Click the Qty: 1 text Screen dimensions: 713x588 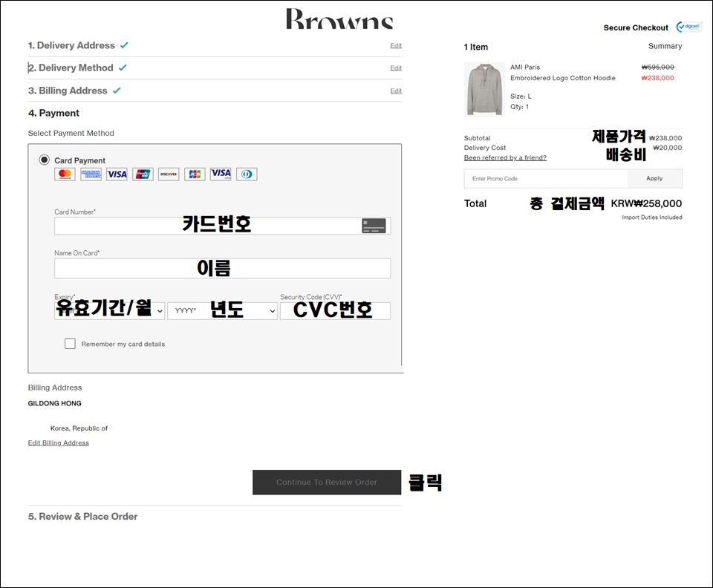pos(519,107)
